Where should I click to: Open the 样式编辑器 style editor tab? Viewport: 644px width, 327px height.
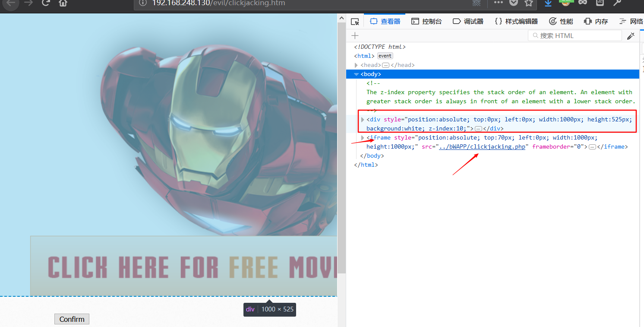click(516, 22)
